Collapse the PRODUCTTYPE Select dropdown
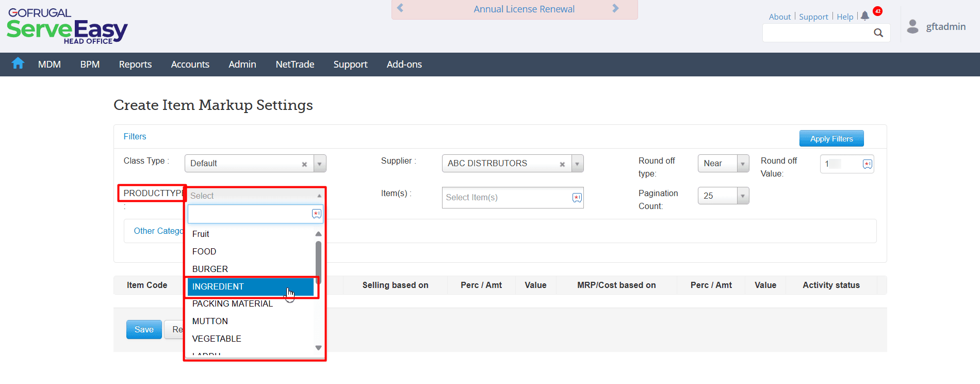Image resolution: width=980 pixels, height=384 pixels. click(x=255, y=196)
